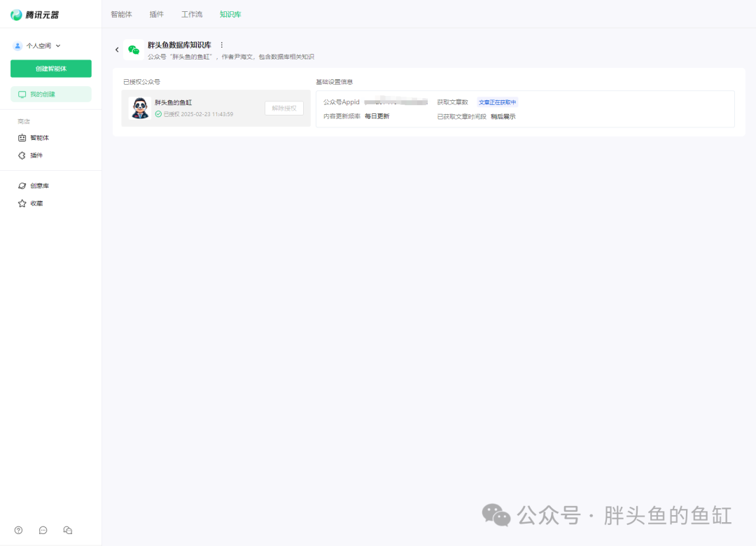Expand the 个人空间 dropdown chevron
Image resolution: width=756 pixels, height=546 pixels.
pyautogui.click(x=58, y=45)
